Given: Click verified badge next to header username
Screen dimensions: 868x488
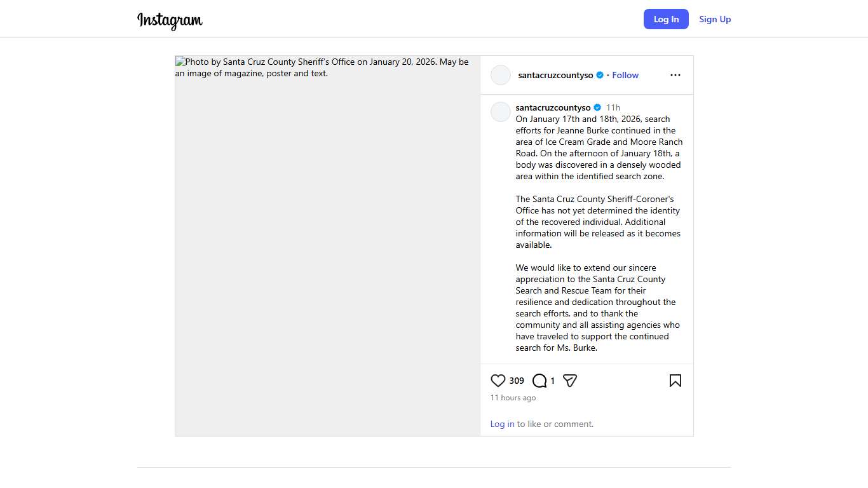Looking at the screenshot, I should (599, 75).
